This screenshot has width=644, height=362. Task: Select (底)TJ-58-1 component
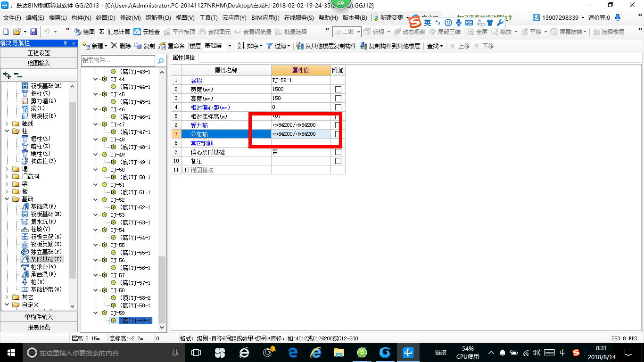pyautogui.click(x=135, y=305)
